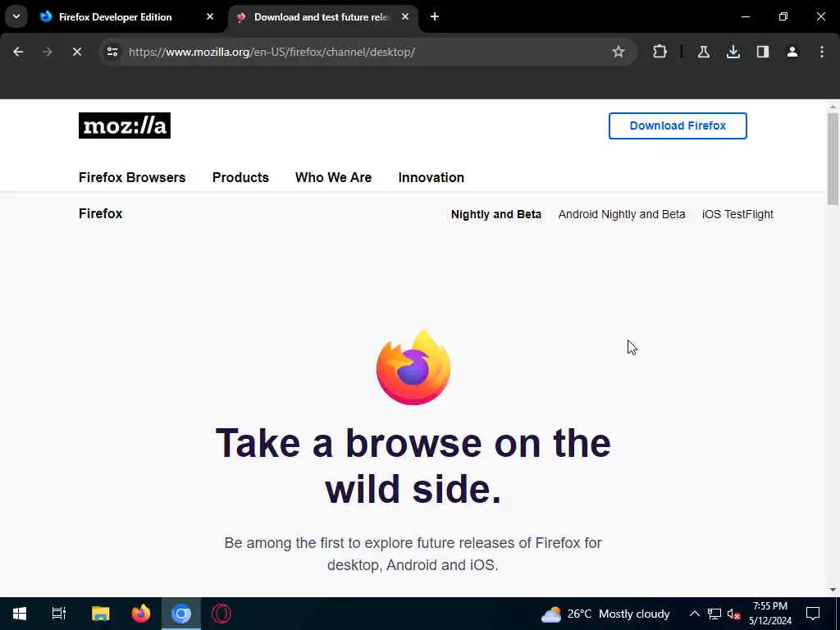Screen dimensions: 840x630
Task: Open the Innovation menu
Action: pyautogui.click(x=431, y=177)
